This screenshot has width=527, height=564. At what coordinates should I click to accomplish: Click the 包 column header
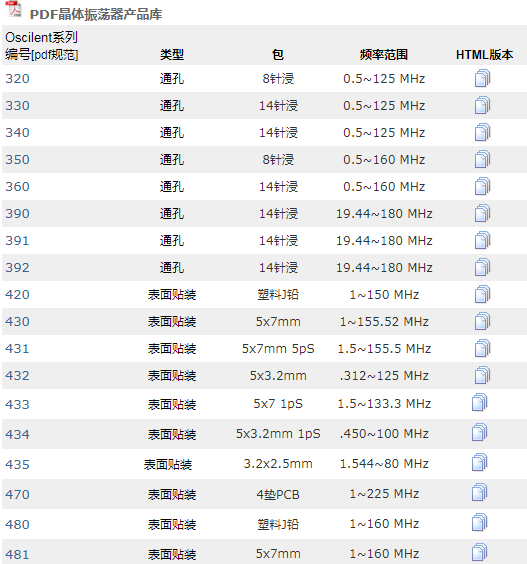point(278,55)
